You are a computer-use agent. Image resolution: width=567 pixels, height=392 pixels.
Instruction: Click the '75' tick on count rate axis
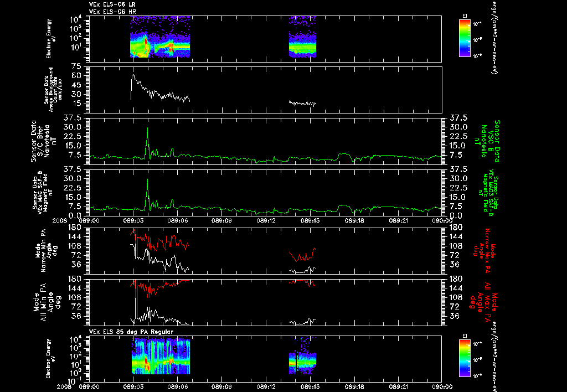77,66
